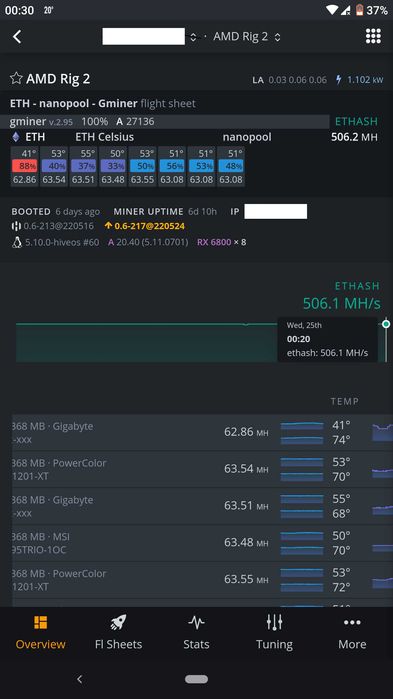Tap the yellow upgrade arrow for 0.6-217@220524
Image resolution: width=393 pixels, height=699 pixels.
point(108,226)
